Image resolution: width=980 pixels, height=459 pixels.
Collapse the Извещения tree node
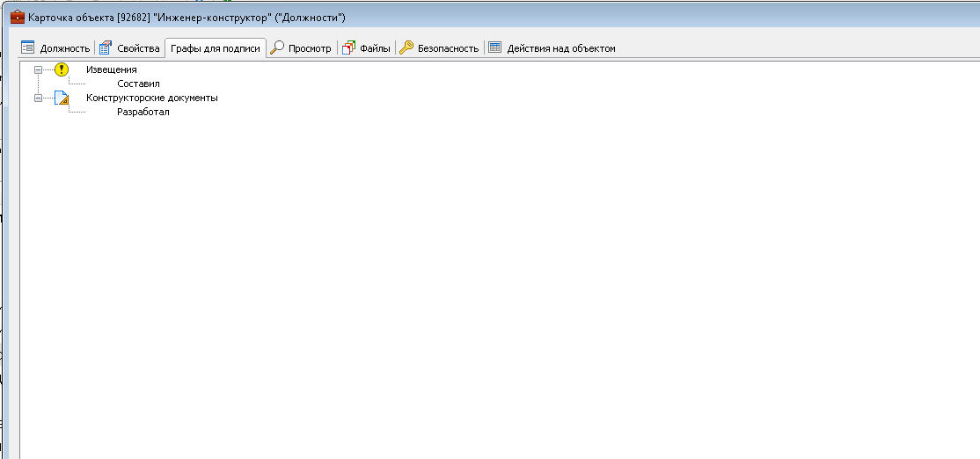point(38,70)
